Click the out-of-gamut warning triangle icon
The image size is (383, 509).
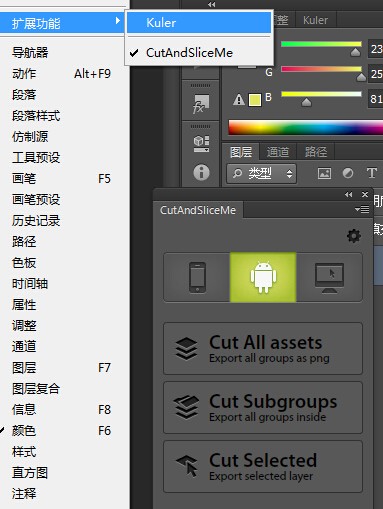[x=239, y=99]
